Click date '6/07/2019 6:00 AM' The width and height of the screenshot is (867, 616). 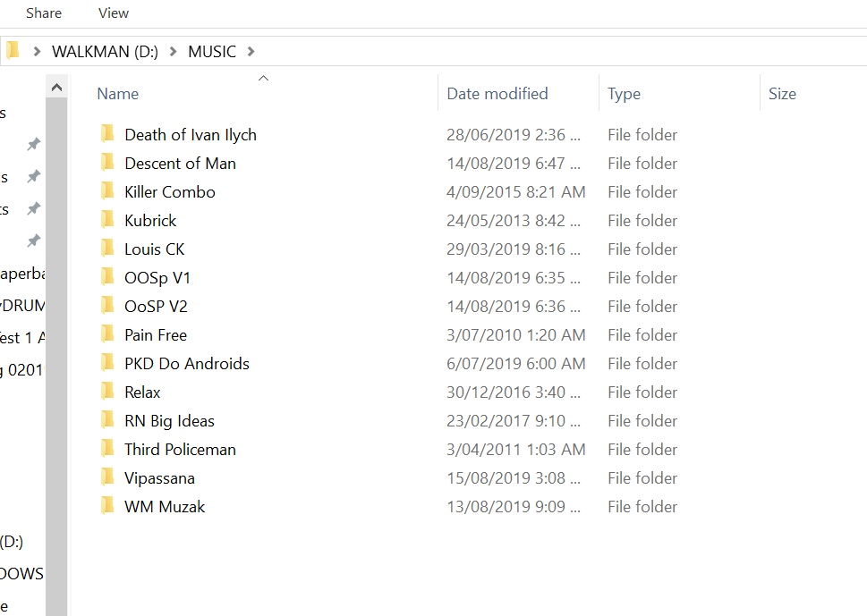point(516,364)
